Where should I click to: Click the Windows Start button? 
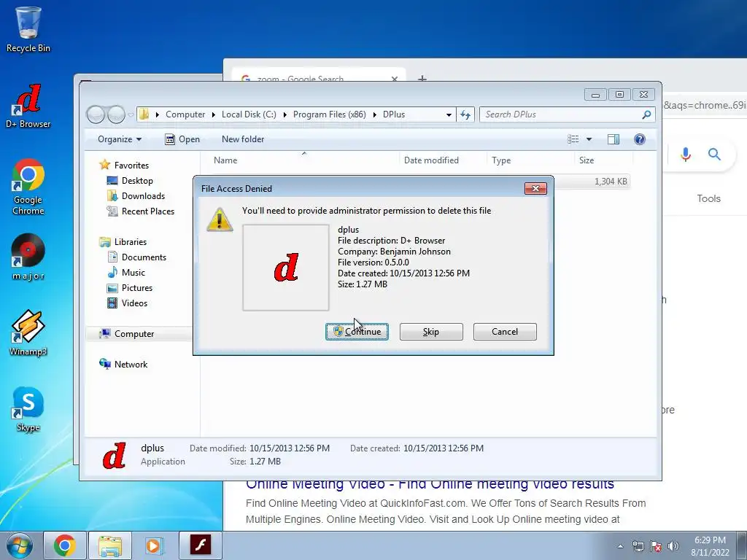[19, 545]
